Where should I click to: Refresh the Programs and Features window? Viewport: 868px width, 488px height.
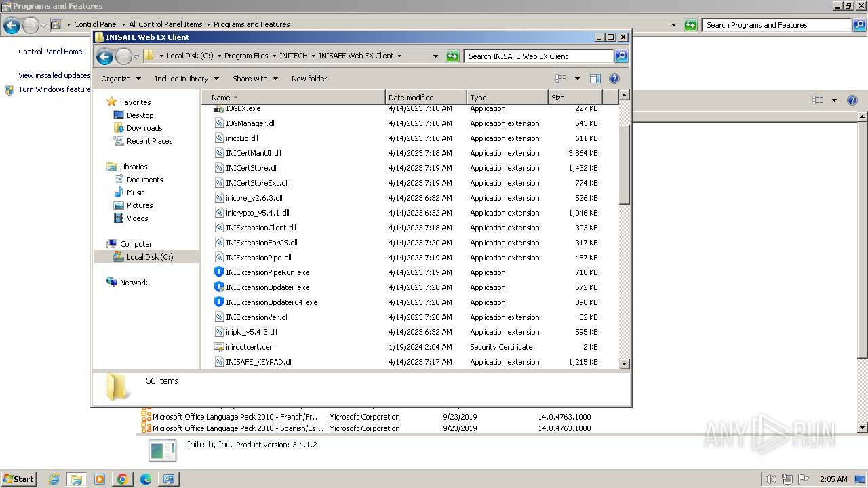690,25
